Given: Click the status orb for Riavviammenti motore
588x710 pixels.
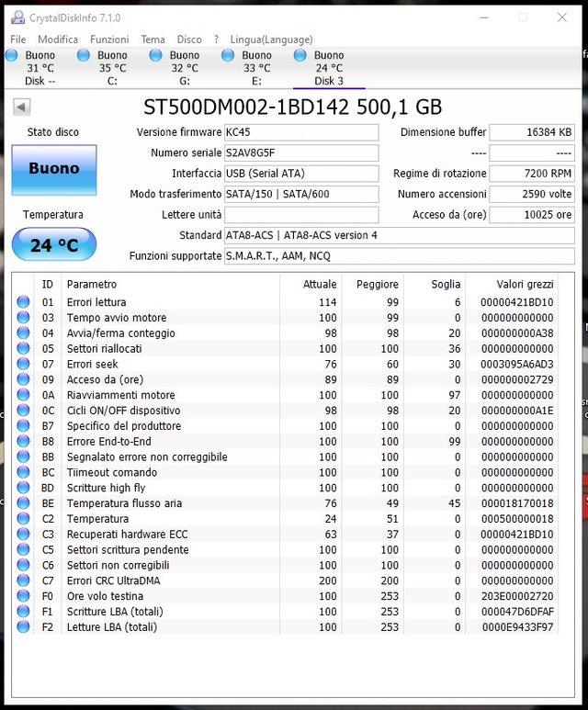Looking at the screenshot, I should tap(23, 394).
